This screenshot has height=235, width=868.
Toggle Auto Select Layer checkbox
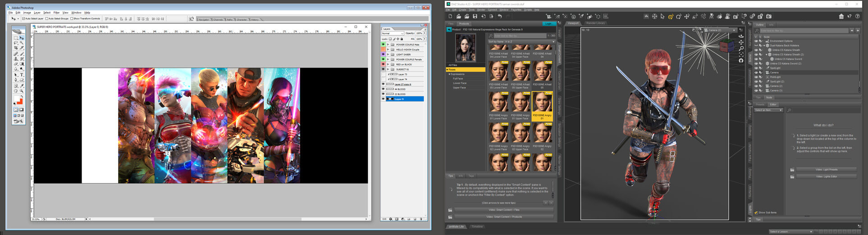tap(24, 19)
